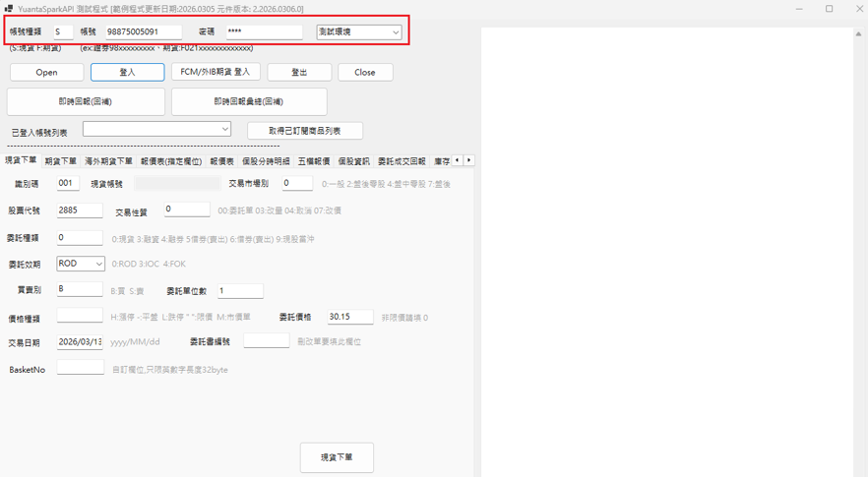Click the 已登入帳號列表 label
Image resolution: width=868 pixels, height=479 pixels.
tap(39, 133)
